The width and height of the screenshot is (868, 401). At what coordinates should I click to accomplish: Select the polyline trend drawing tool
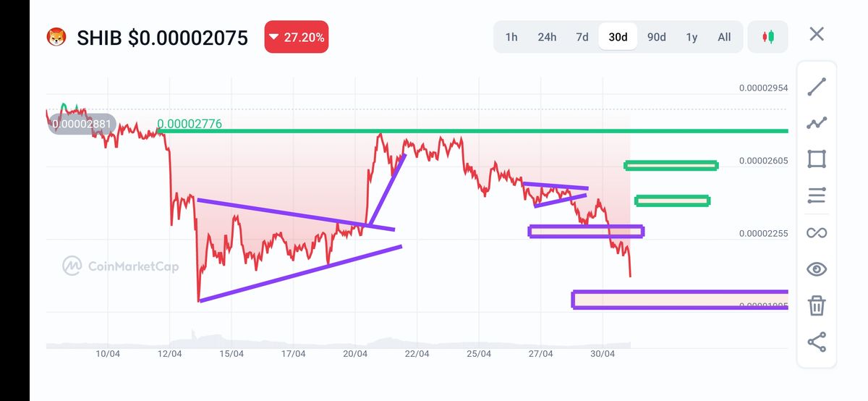817,123
